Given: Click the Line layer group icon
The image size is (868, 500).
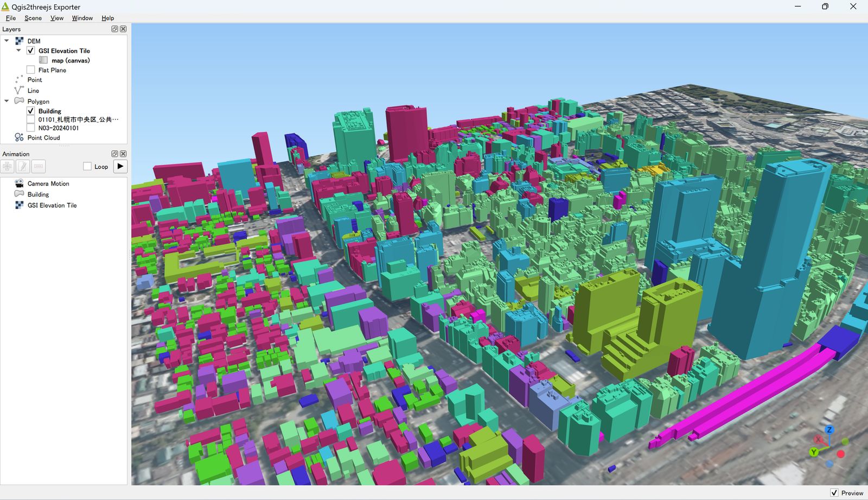Looking at the screenshot, I should coord(20,91).
